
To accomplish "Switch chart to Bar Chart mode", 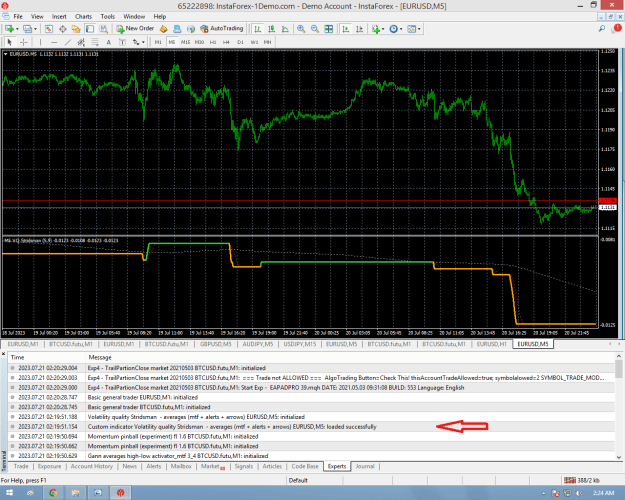I will coord(258,29).
